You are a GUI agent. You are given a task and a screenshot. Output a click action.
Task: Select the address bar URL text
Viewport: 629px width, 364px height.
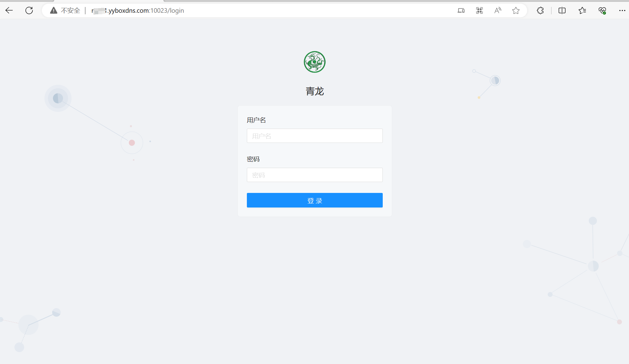click(x=138, y=11)
